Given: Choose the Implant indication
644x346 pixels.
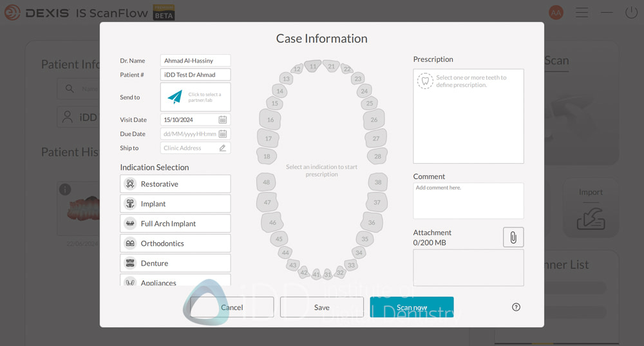Looking at the screenshot, I should (175, 204).
